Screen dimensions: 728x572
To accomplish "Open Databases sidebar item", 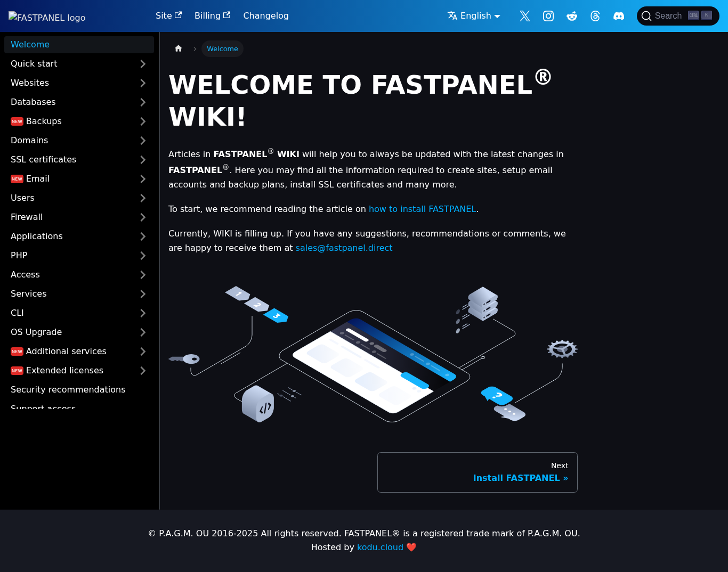I will click(68, 102).
